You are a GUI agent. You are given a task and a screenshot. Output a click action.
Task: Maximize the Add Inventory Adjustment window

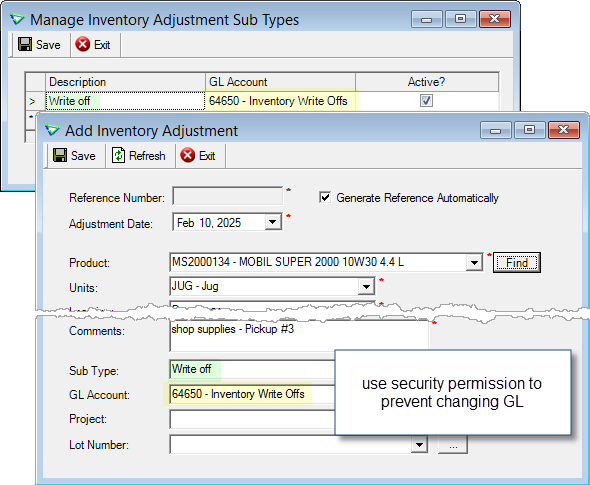(x=529, y=131)
